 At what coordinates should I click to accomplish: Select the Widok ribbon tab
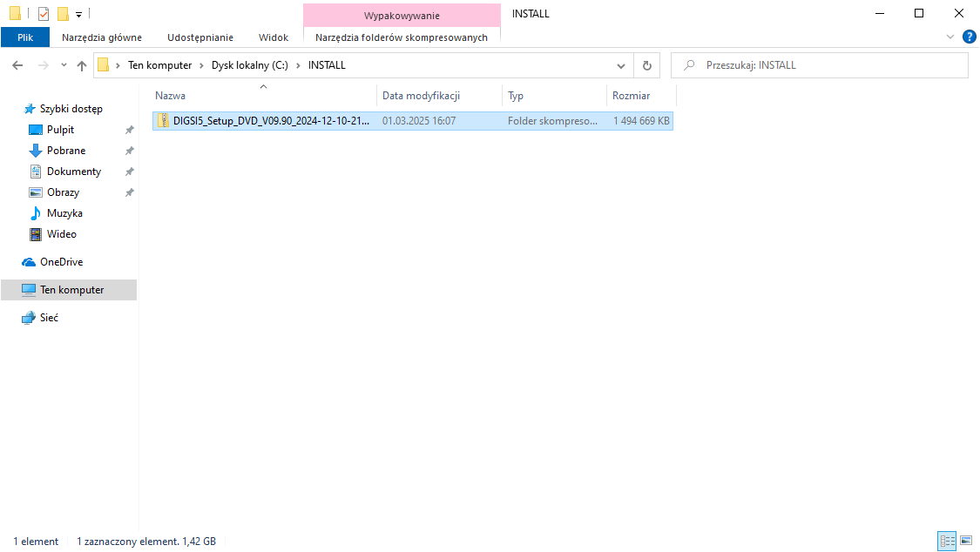click(274, 37)
